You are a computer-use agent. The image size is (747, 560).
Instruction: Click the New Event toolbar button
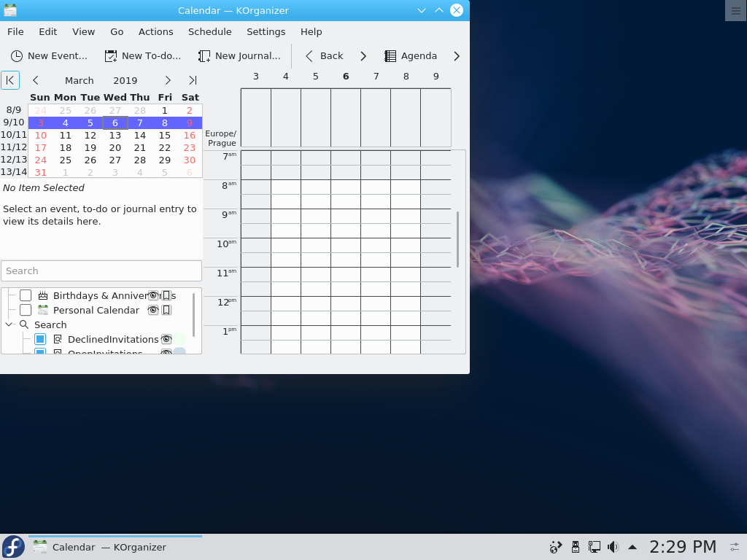(x=49, y=55)
